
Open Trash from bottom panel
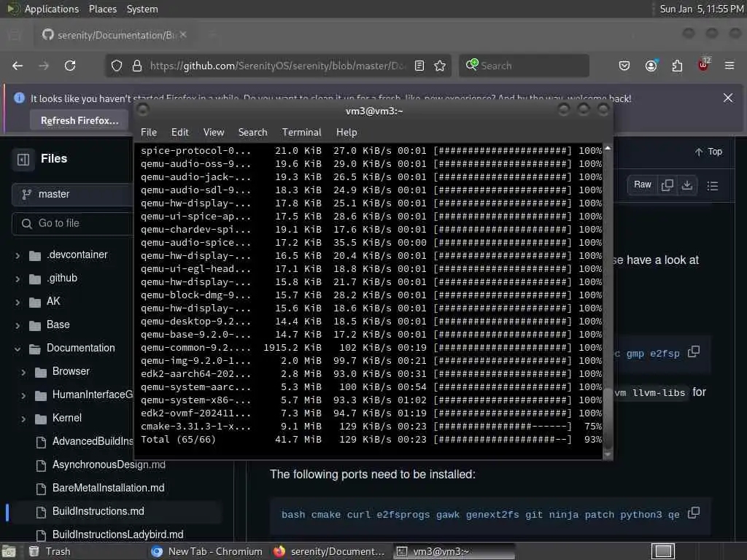tap(50, 551)
